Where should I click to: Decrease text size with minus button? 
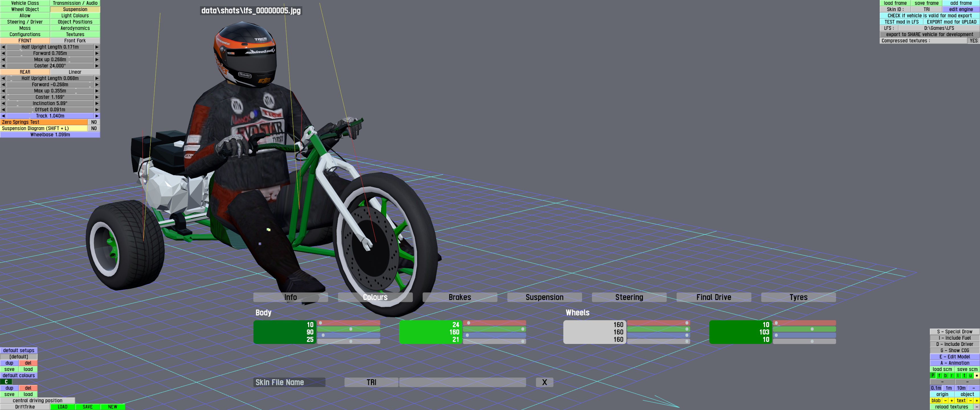tap(971, 401)
